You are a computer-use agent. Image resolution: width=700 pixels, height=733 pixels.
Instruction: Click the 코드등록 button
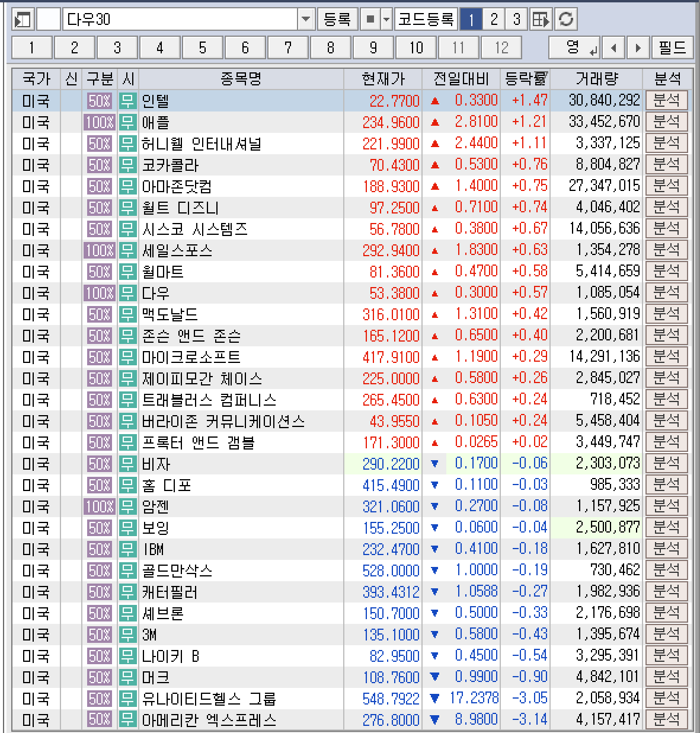(426, 20)
